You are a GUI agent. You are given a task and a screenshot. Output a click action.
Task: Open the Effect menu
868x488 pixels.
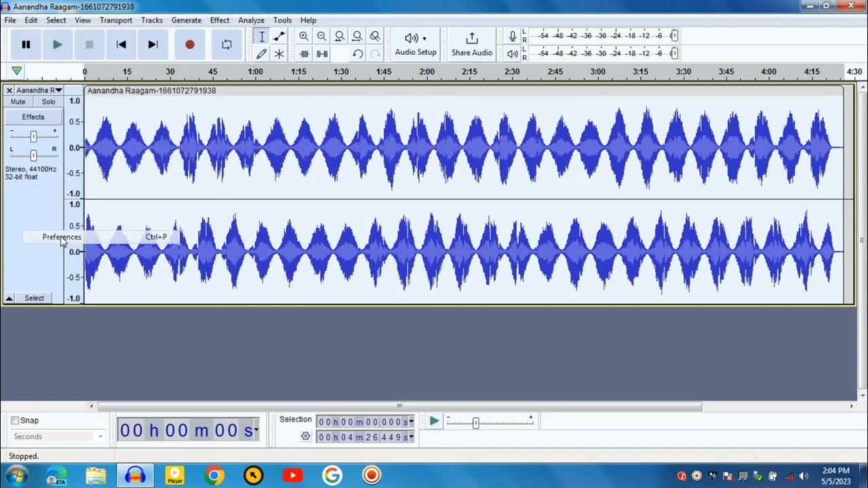click(x=220, y=20)
